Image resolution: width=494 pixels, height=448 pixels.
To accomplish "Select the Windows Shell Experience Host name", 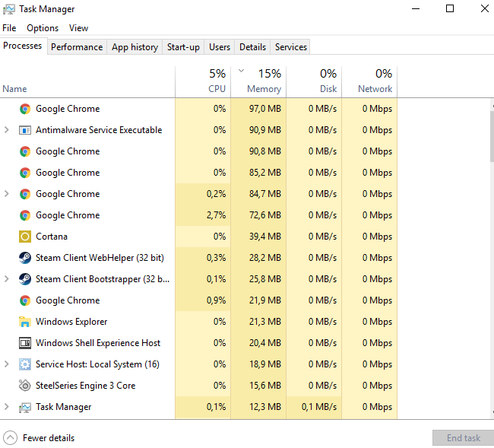I will click(98, 343).
